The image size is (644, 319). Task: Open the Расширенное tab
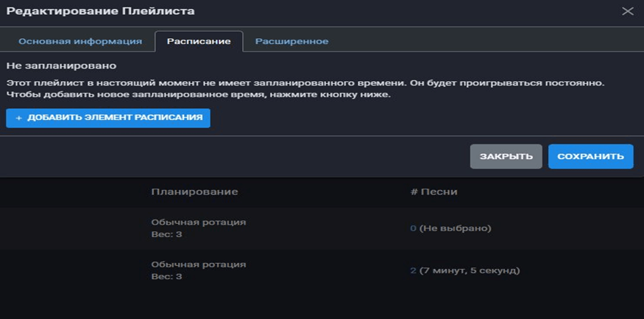pos(291,41)
